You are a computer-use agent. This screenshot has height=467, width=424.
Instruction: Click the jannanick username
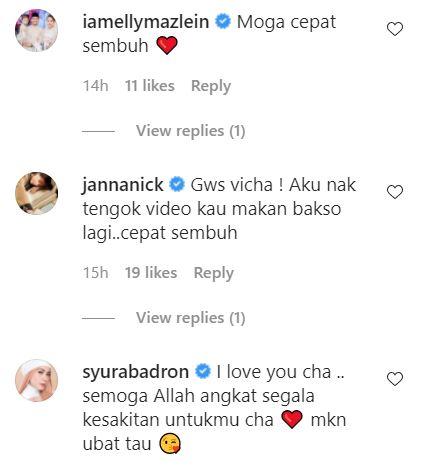[123, 185]
